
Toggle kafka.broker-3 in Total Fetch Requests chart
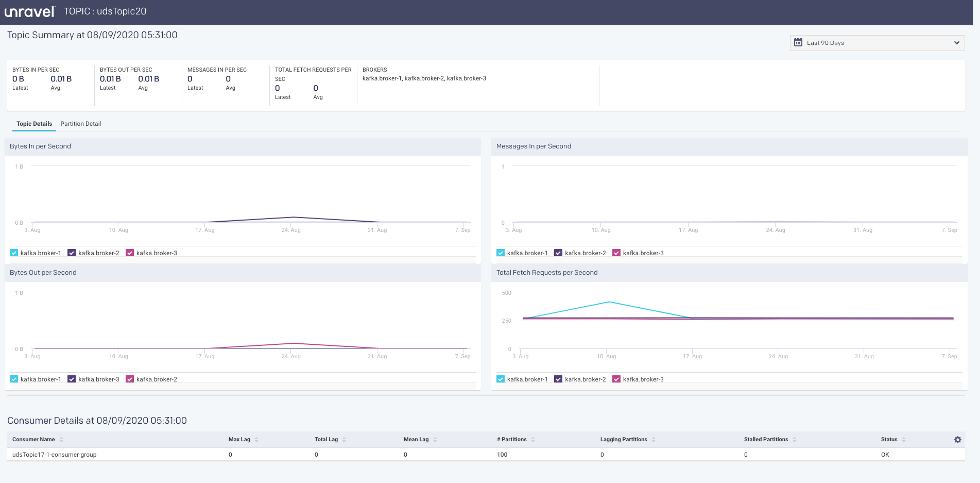616,379
